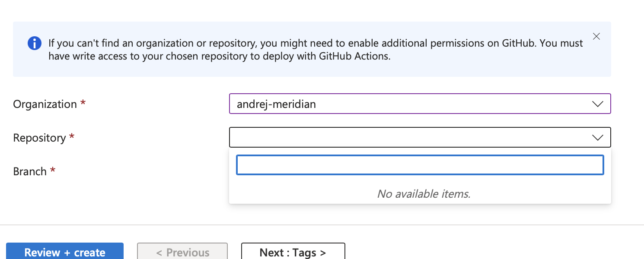This screenshot has height=259, width=644.
Task: Click the Review + create button
Action: 65,252
